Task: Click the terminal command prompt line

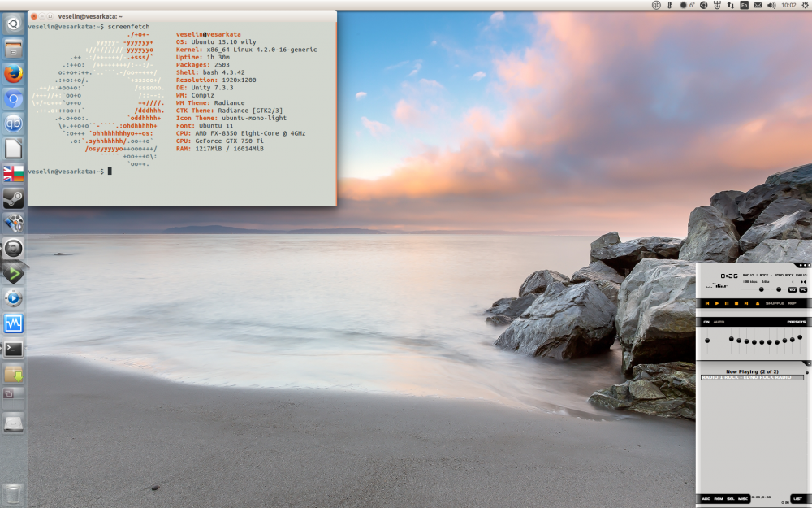Action: (69, 172)
